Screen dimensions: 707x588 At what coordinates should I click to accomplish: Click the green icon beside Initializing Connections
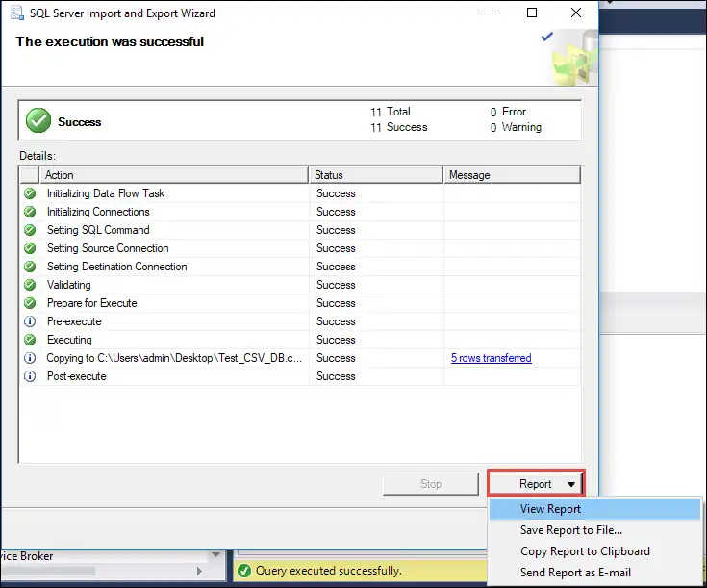click(x=30, y=212)
